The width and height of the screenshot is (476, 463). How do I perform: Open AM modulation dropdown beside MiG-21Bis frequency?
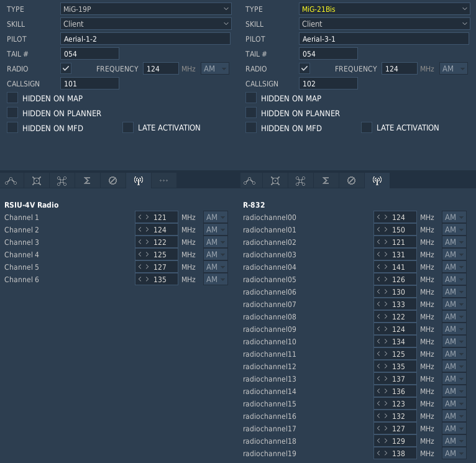tap(453, 68)
